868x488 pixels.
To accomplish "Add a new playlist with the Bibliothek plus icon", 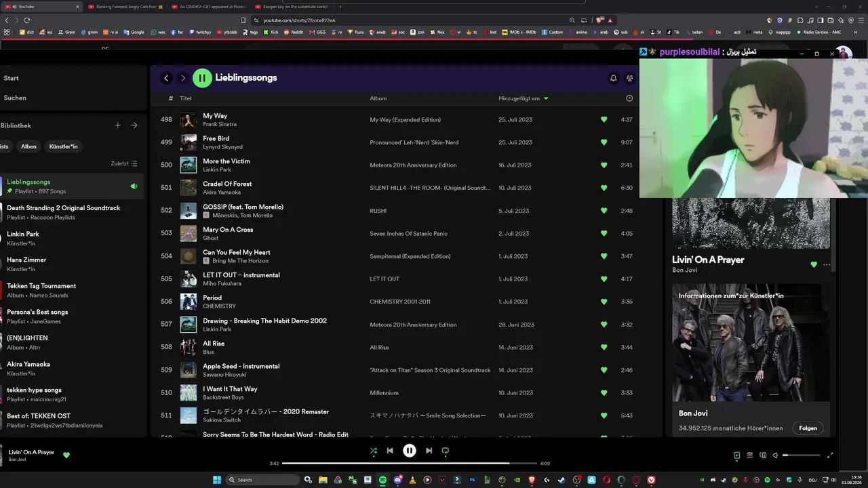I will pos(117,125).
